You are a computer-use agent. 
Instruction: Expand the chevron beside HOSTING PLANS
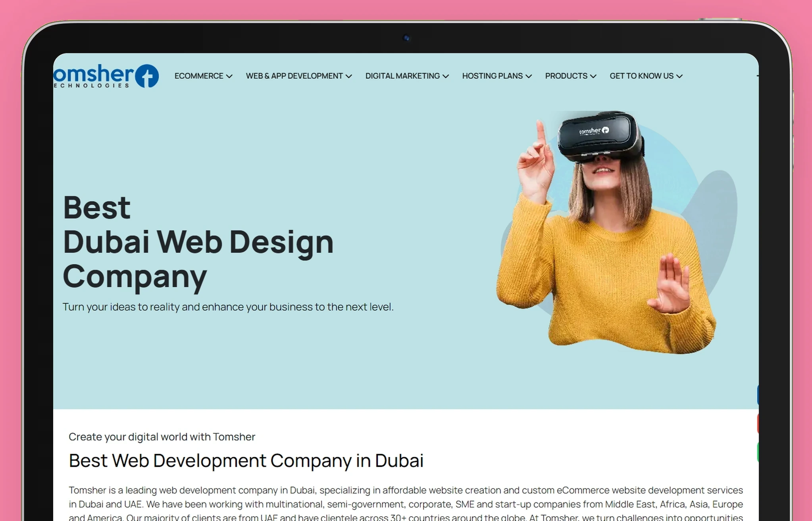pyautogui.click(x=529, y=76)
